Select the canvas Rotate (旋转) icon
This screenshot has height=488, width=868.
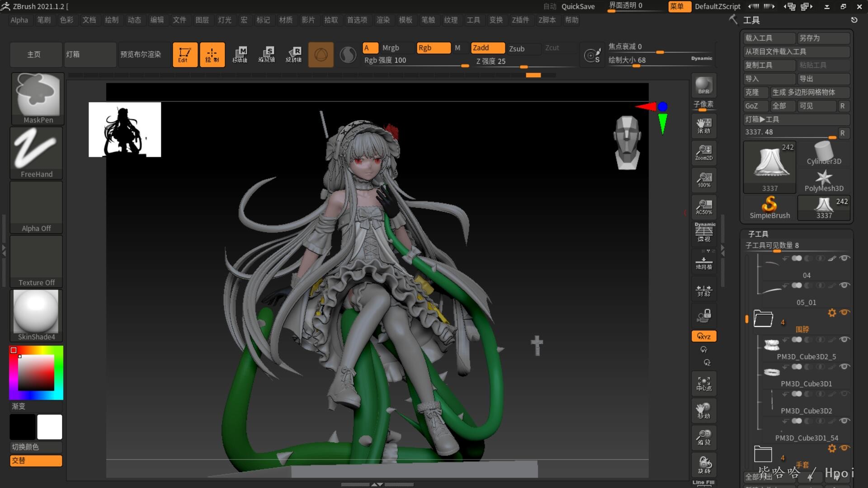pos(704,465)
